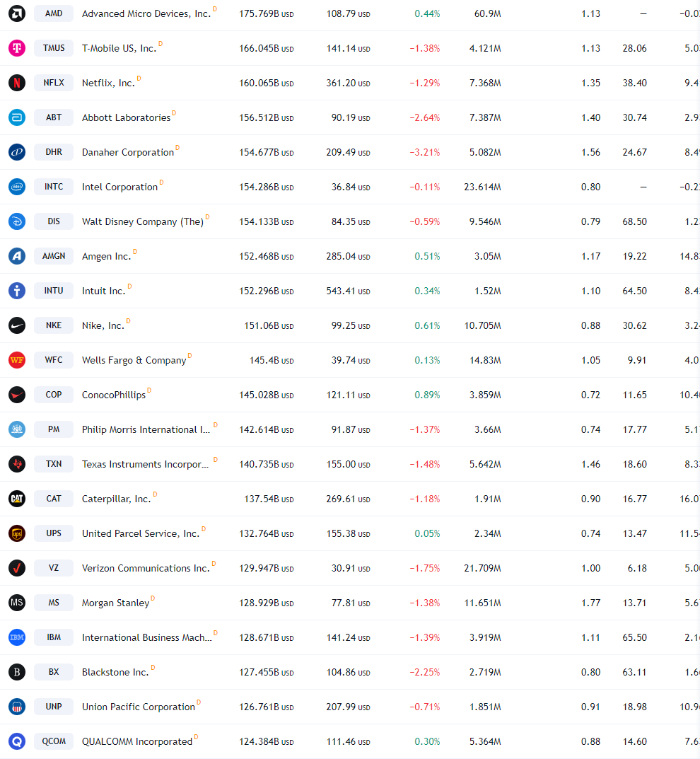Viewport: 700px width, 759px height.
Task: Open Wells Fargo & Company link
Action: coord(134,360)
